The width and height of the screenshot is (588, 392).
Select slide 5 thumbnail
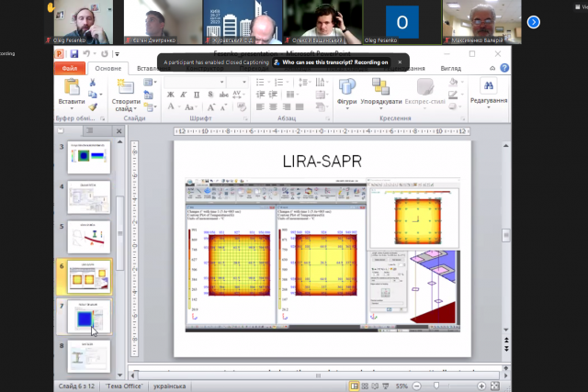(89, 237)
